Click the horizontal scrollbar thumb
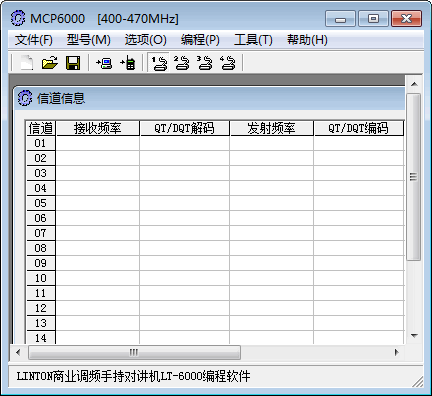Screen dimensions: 432x396 pos(134,352)
